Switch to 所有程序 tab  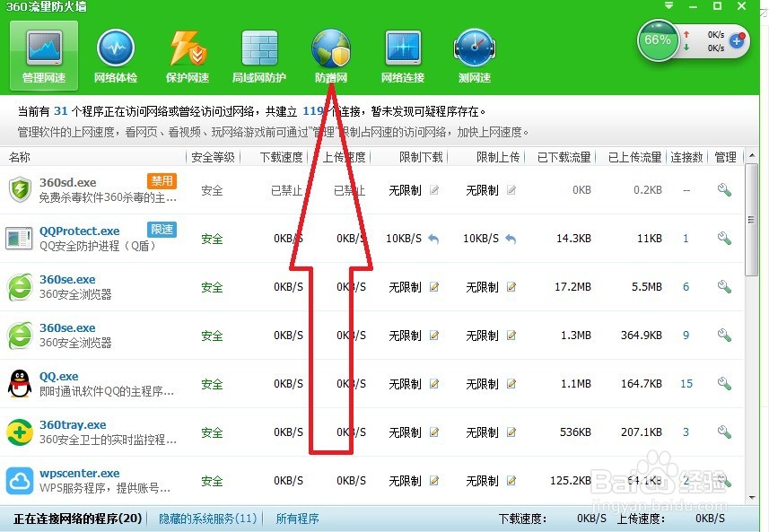297,519
